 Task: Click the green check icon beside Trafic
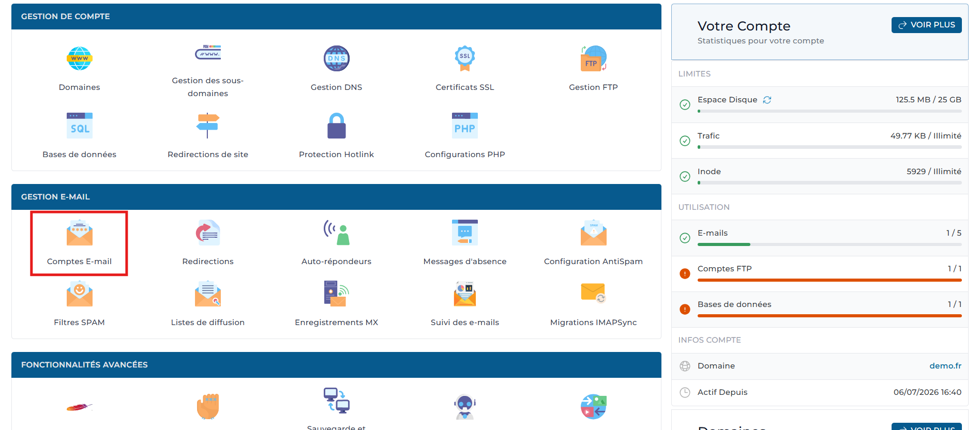685,141
